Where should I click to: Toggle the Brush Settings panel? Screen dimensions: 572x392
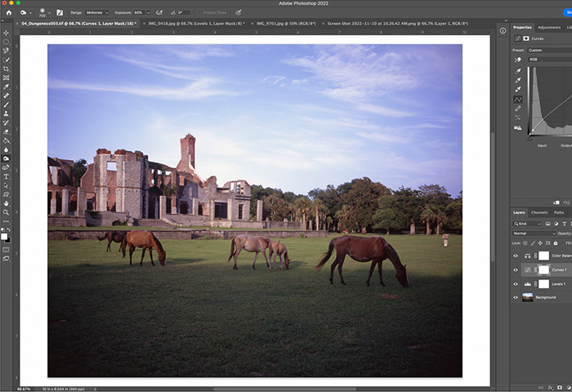coord(60,13)
